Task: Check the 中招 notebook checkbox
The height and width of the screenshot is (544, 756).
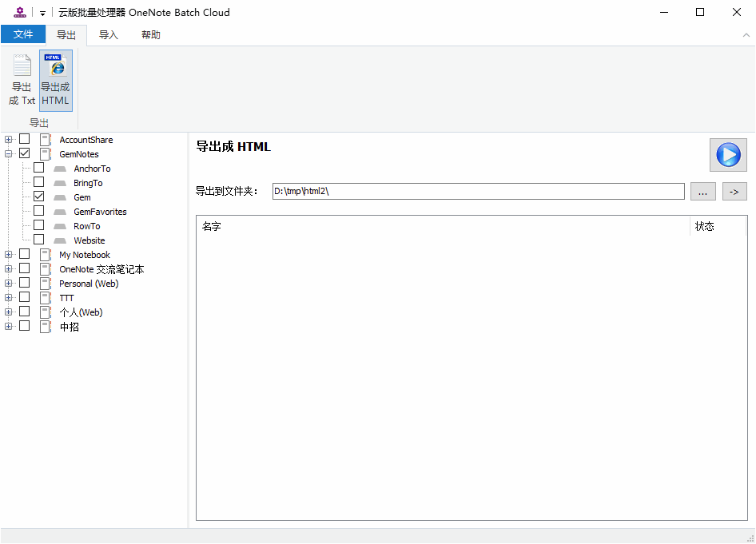Action: pyautogui.click(x=25, y=326)
